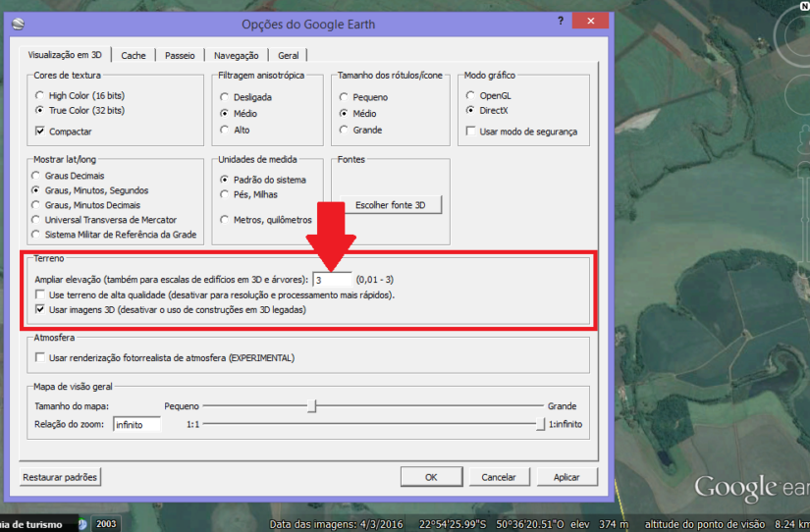The width and height of the screenshot is (810, 532).
Task: Click the 50°36'20.51"O longitude status text
Action: [x=530, y=524]
